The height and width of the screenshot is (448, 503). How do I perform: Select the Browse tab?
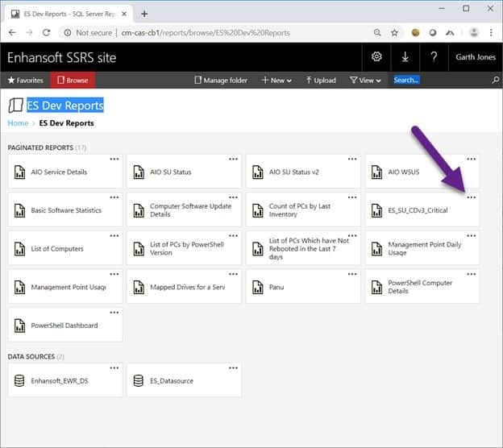click(x=73, y=81)
